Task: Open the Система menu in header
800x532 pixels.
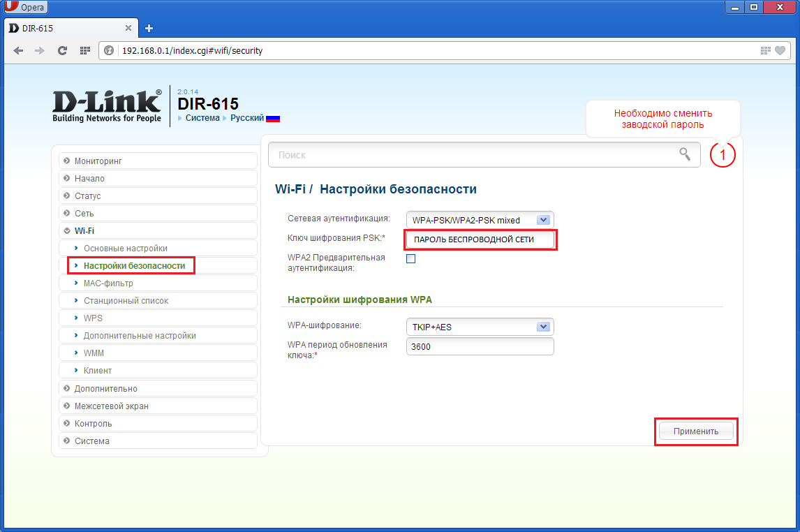Action: [202, 118]
